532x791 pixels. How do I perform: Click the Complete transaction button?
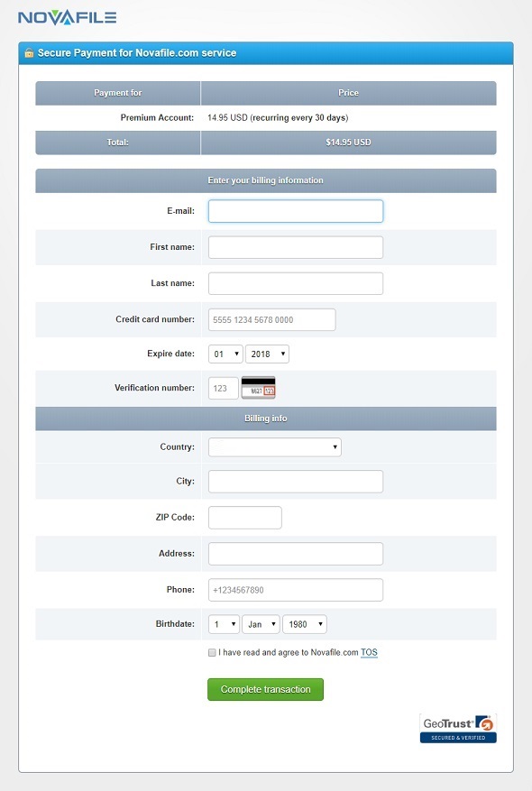point(265,690)
